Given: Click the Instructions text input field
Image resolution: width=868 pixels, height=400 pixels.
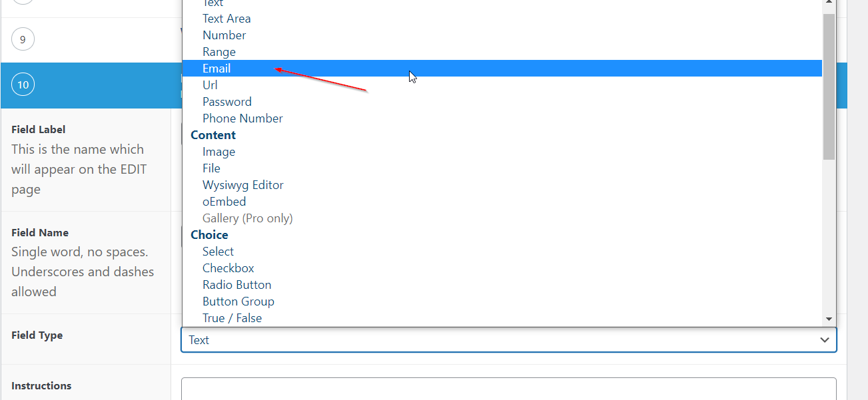Looking at the screenshot, I should (x=508, y=389).
